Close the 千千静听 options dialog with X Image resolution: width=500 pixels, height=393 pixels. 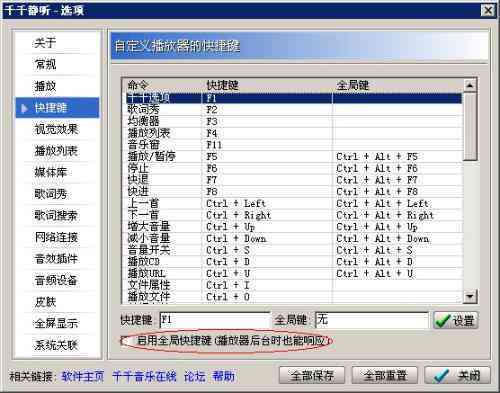click(x=488, y=11)
